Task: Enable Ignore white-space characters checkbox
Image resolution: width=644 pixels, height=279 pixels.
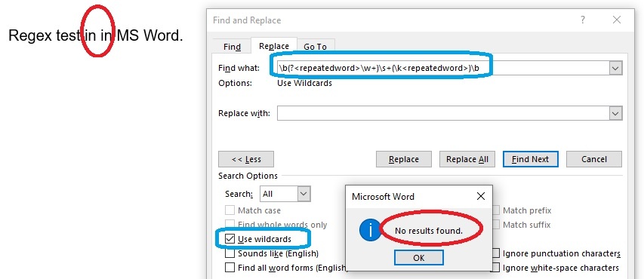Action: [x=496, y=268]
